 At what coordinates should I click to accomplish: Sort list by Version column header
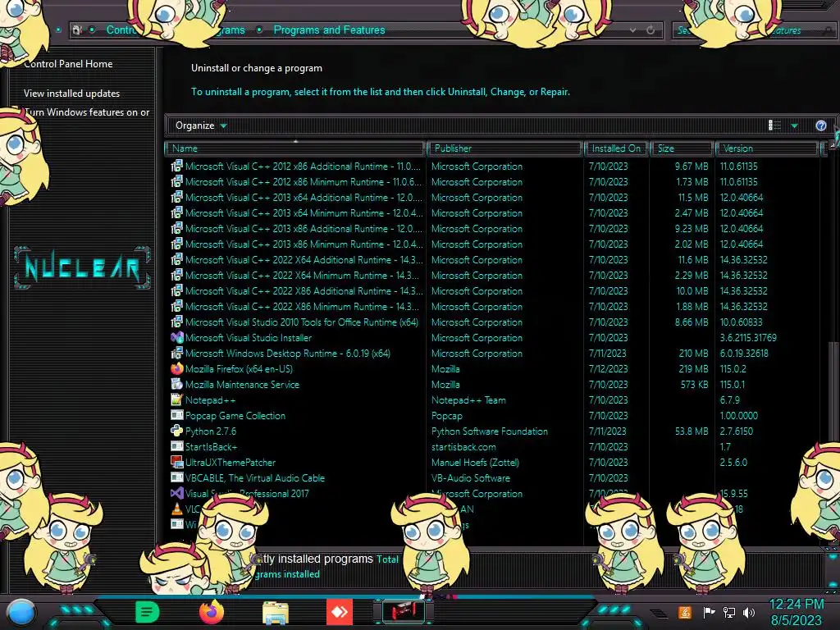767,148
